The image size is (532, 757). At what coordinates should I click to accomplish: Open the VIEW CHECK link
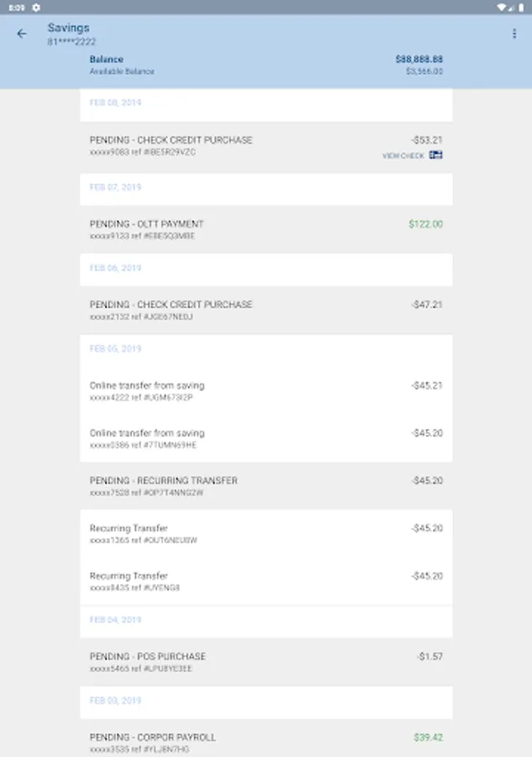403,156
